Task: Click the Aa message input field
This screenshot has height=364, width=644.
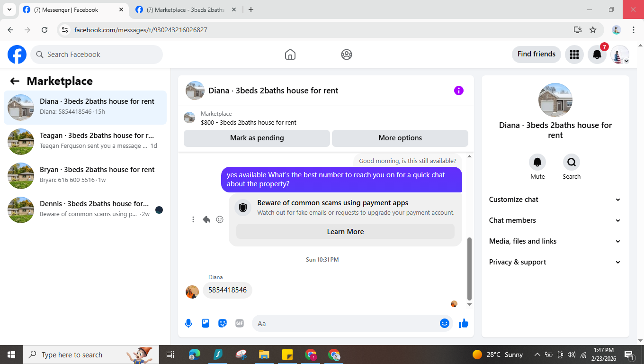Action: 351,323
